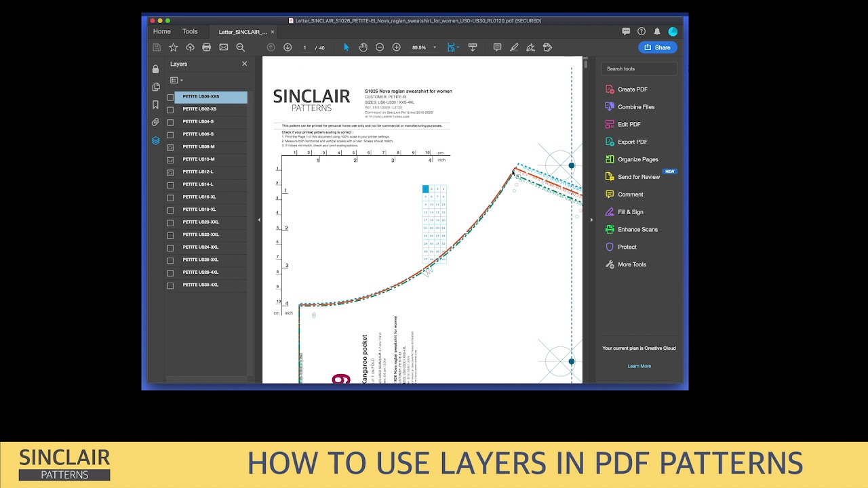Image resolution: width=868 pixels, height=488 pixels.
Task: Open the sign document pen icon
Action: pos(530,47)
